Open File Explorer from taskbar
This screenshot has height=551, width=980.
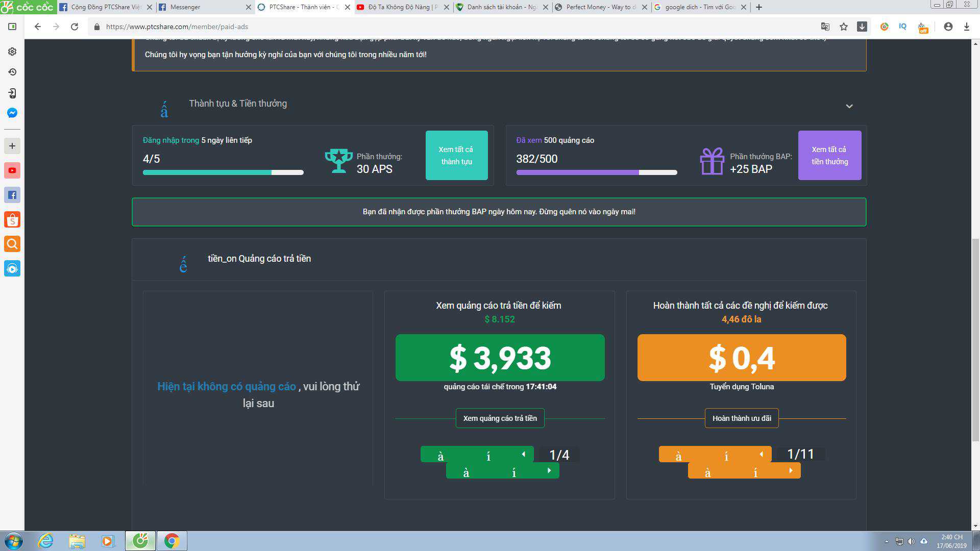click(77, 541)
